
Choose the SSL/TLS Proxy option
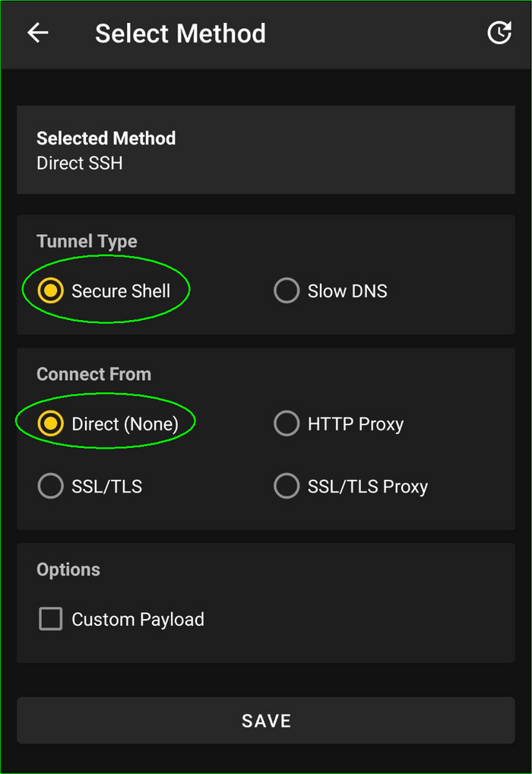click(287, 486)
